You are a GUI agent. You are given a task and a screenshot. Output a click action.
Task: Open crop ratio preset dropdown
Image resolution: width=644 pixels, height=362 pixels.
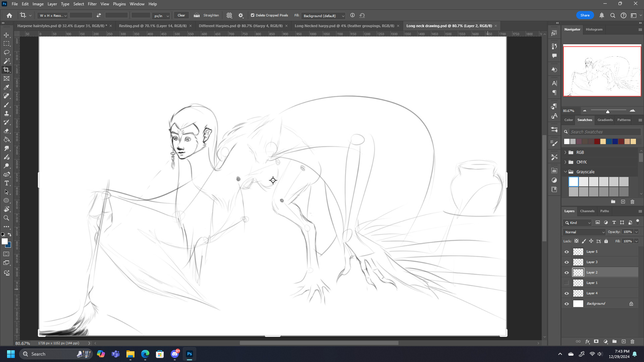[53, 15]
